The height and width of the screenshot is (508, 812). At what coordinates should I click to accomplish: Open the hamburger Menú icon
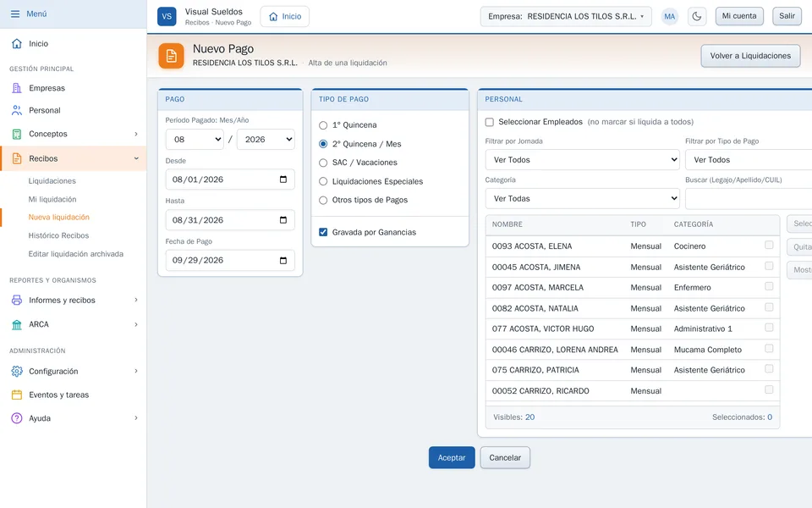15,14
